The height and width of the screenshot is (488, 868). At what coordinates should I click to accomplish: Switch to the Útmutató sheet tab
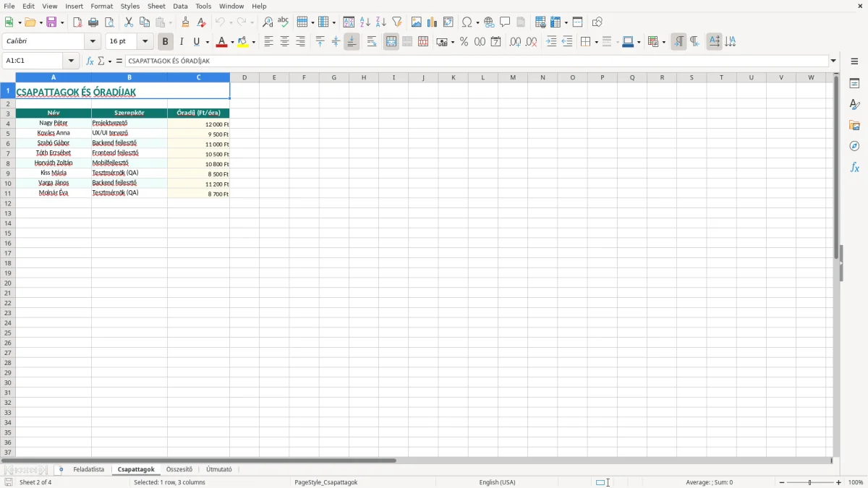tap(219, 470)
